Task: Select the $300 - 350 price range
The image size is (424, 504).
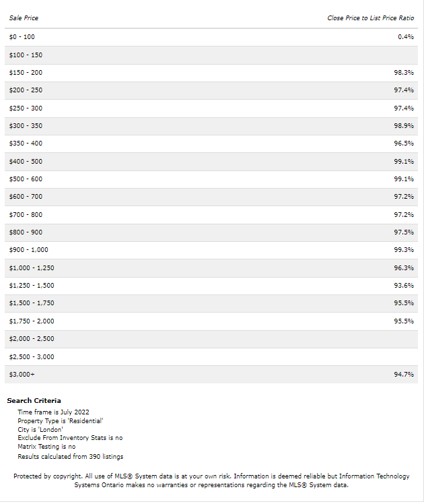Action: click(x=26, y=126)
